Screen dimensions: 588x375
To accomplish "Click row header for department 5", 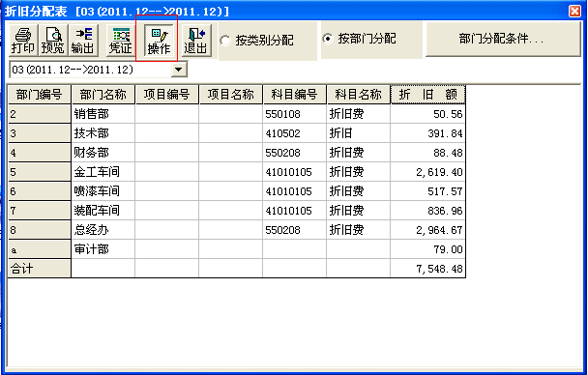I will click(40, 172).
